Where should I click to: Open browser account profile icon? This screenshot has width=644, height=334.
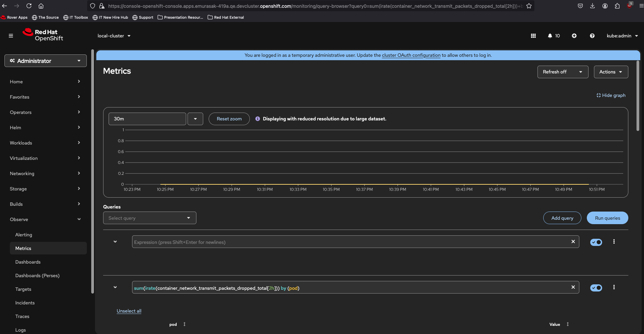(x=605, y=6)
